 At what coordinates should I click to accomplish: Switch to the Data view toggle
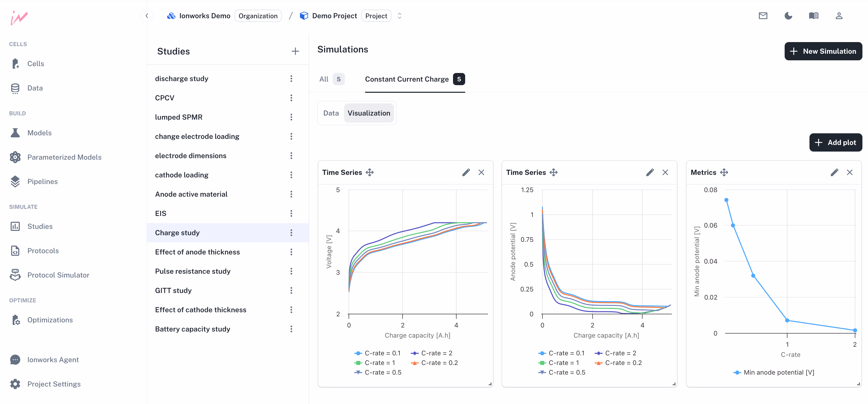[331, 113]
